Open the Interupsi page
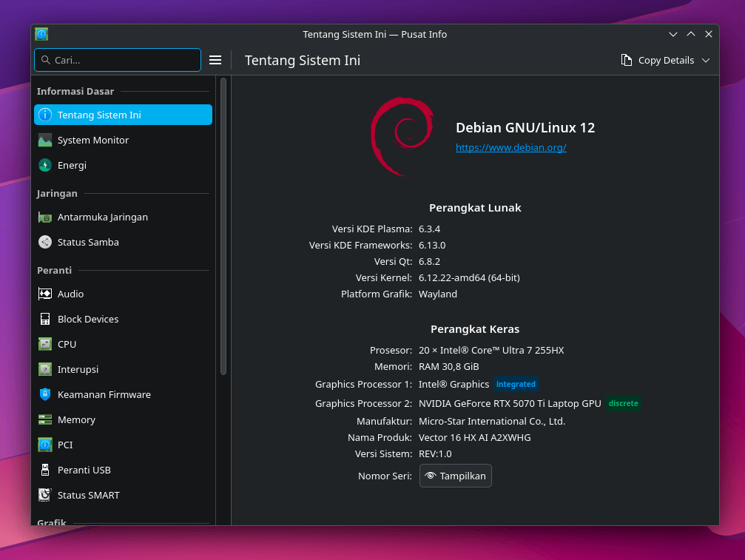745x560 pixels. [123, 370]
